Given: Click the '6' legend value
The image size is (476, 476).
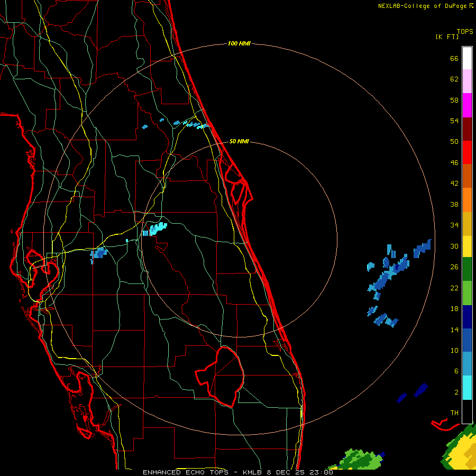Looking at the screenshot, I should (456, 371).
